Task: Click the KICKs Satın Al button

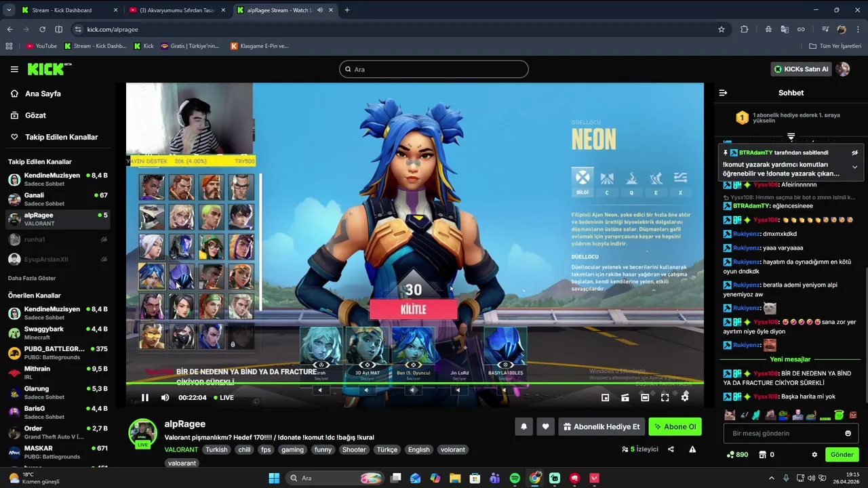Action: pyautogui.click(x=802, y=69)
